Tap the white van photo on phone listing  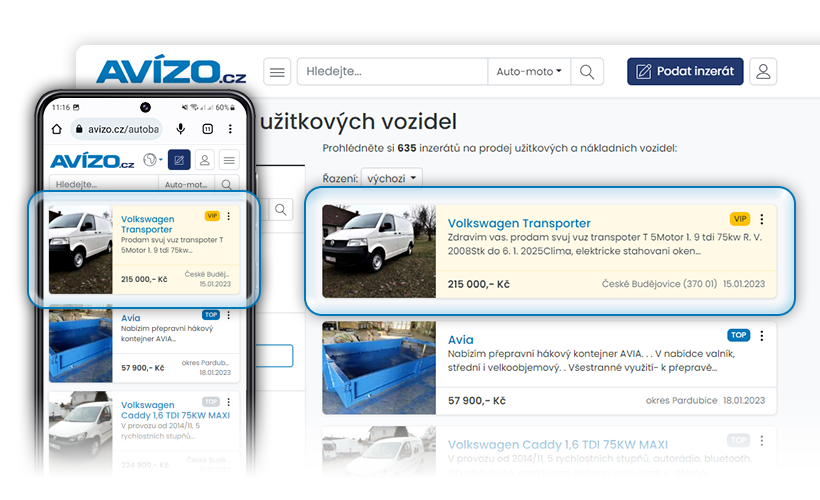tap(81, 250)
